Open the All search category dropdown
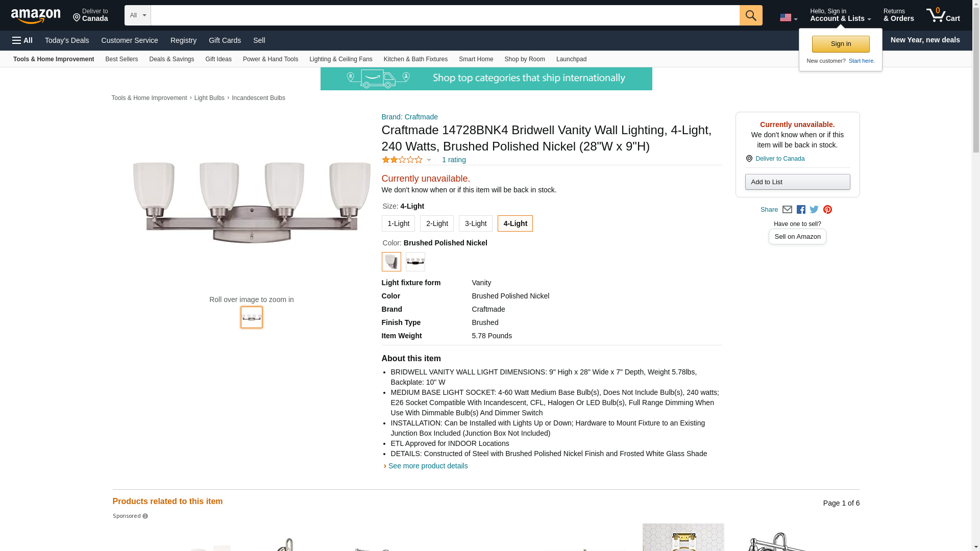Screen dimensions: 980x551 pos(137,15)
